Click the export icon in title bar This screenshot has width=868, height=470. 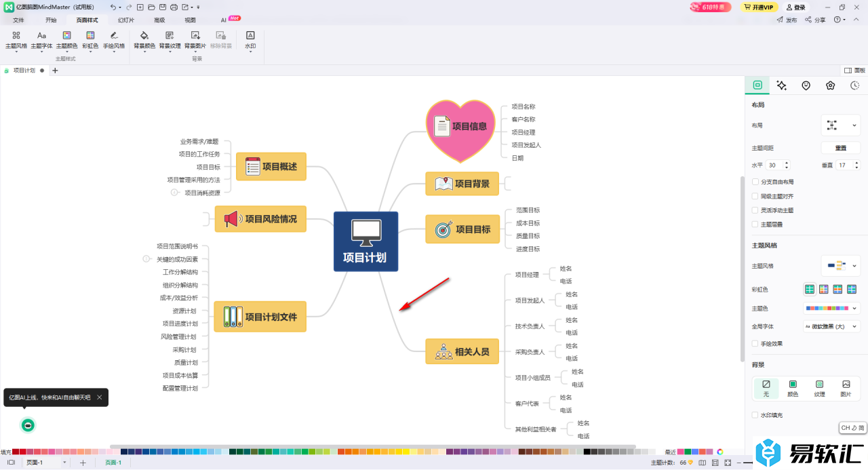point(185,7)
